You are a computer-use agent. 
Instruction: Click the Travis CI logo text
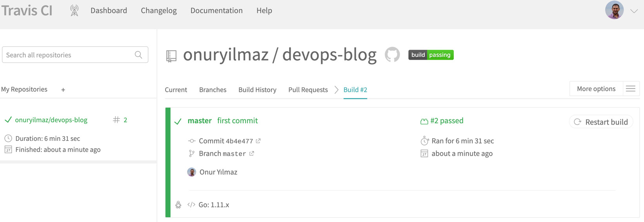[27, 11]
